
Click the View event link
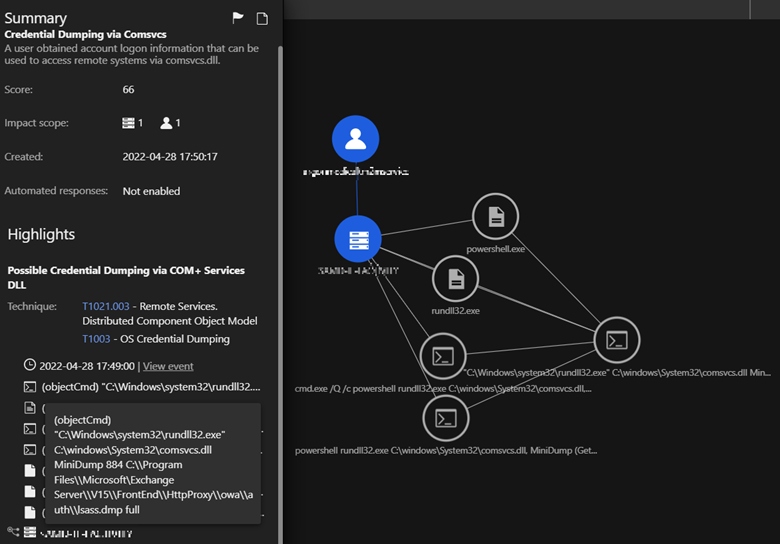(x=168, y=366)
